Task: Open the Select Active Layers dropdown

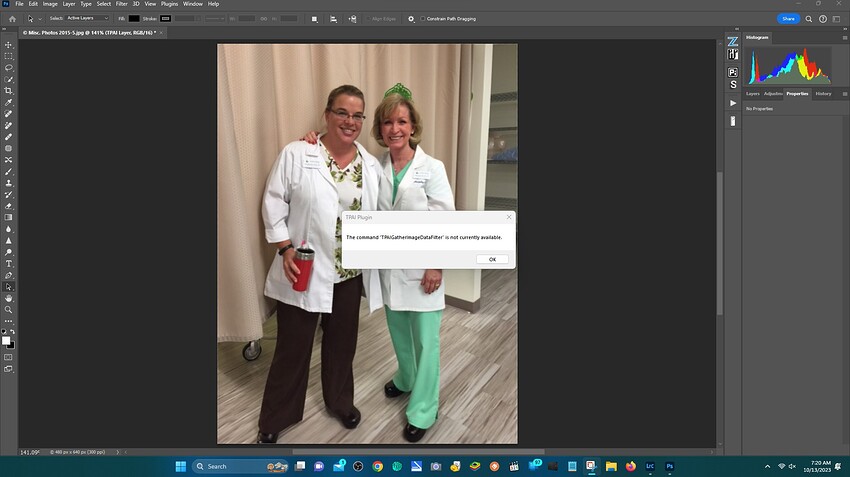Action: point(87,18)
